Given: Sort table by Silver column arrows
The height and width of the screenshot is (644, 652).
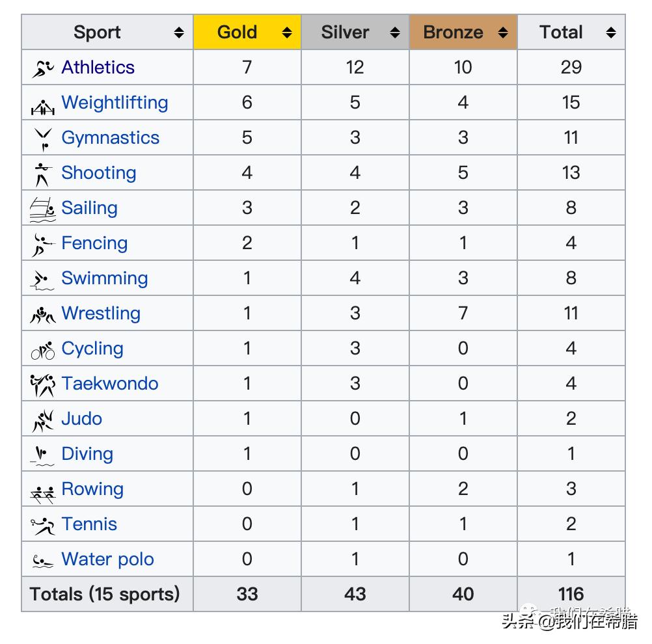Looking at the screenshot, I should [395, 33].
